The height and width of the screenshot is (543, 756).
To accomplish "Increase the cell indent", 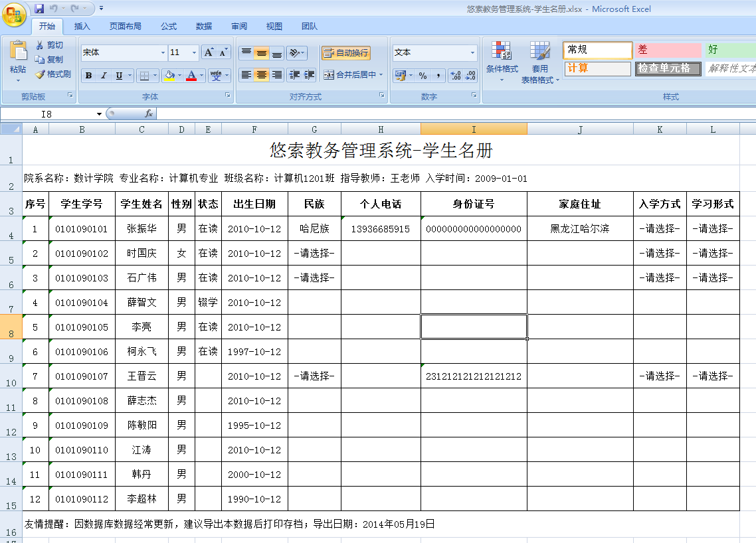I will pos(309,75).
